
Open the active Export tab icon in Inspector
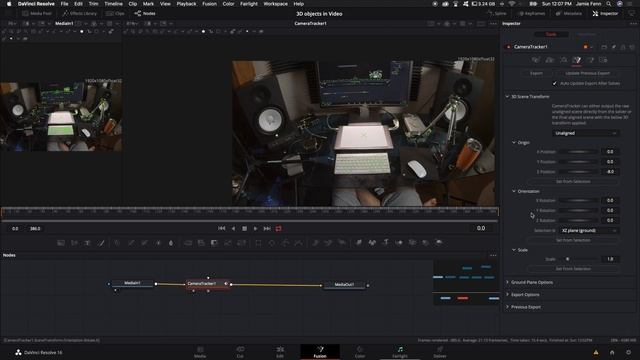[x=576, y=60]
